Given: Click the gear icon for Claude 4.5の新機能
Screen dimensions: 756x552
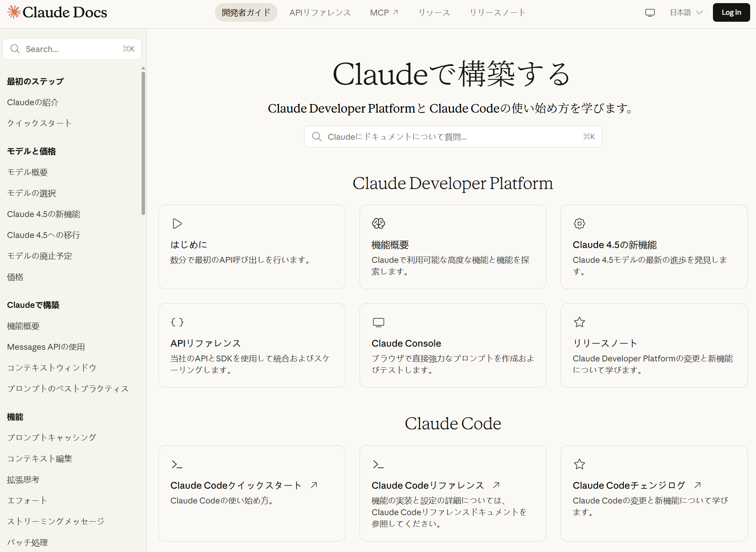Looking at the screenshot, I should pyautogui.click(x=579, y=224).
